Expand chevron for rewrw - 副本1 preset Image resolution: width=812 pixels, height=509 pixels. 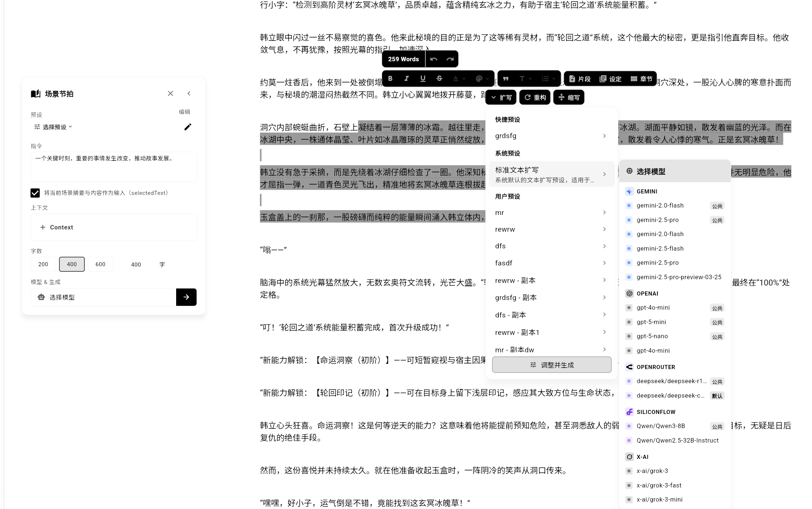pyautogui.click(x=604, y=332)
